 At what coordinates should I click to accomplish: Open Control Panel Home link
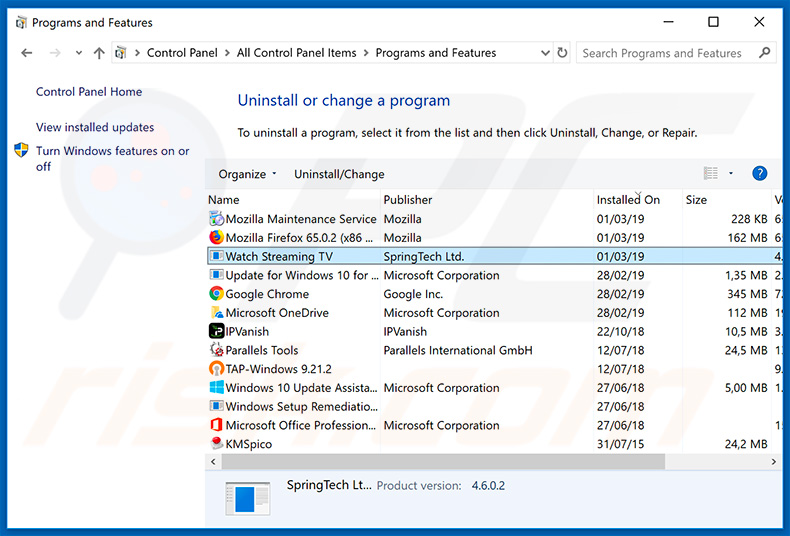click(x=89, y=92)
